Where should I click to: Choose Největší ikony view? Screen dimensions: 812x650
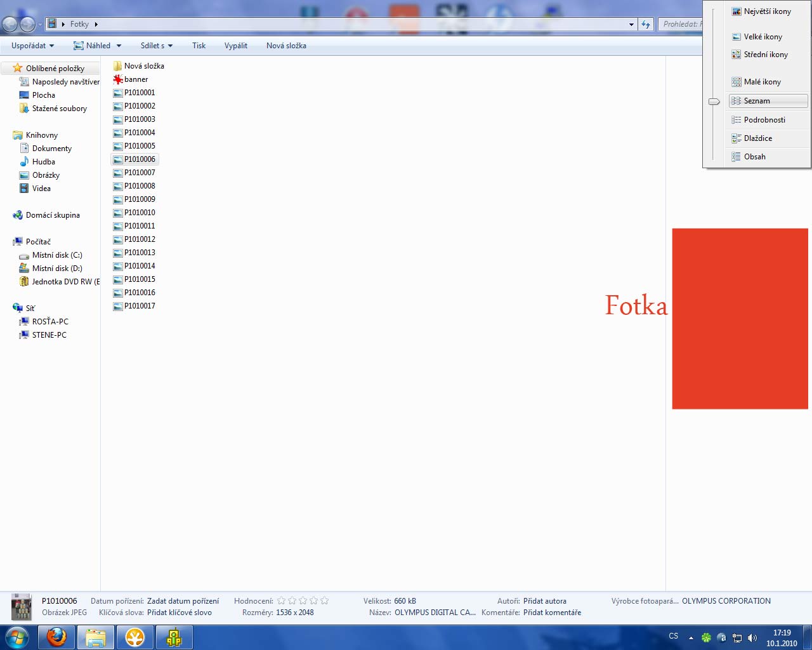(x=768, y=11)
